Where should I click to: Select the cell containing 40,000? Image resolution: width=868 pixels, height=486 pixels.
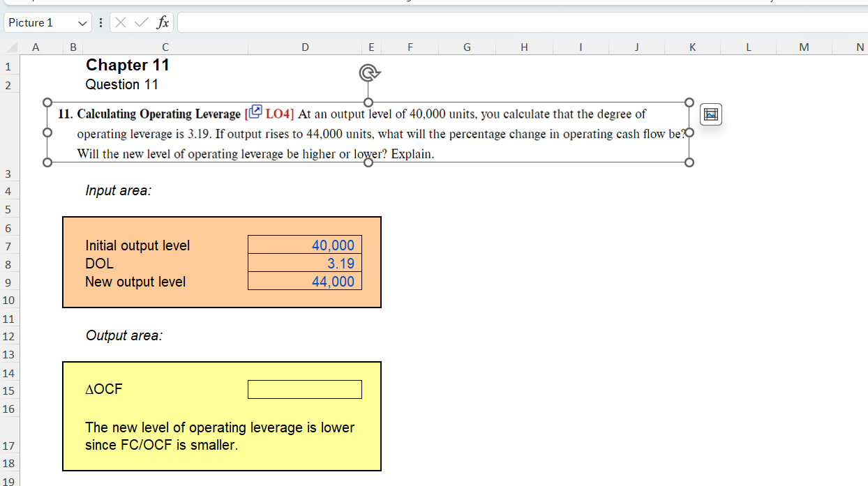[x=305, y=245]
